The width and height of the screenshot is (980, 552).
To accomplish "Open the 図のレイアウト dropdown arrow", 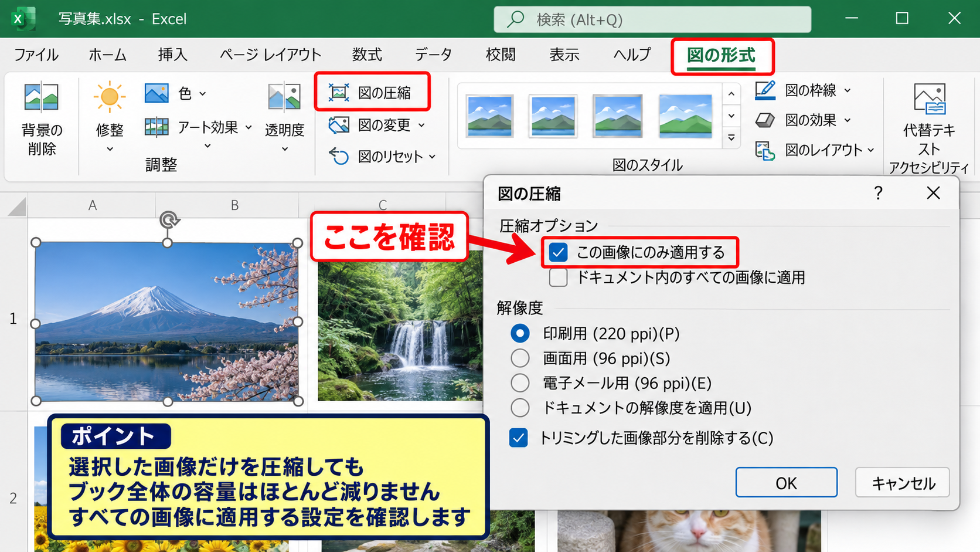I will click(871, 151).
